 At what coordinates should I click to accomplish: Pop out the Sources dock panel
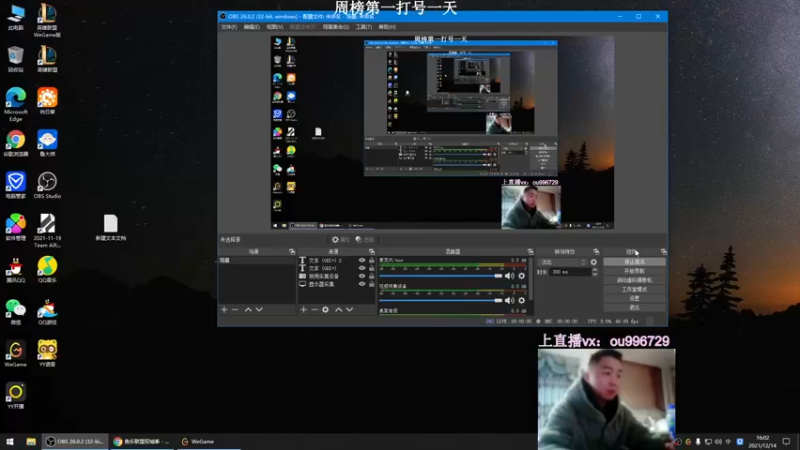(371, 252)
